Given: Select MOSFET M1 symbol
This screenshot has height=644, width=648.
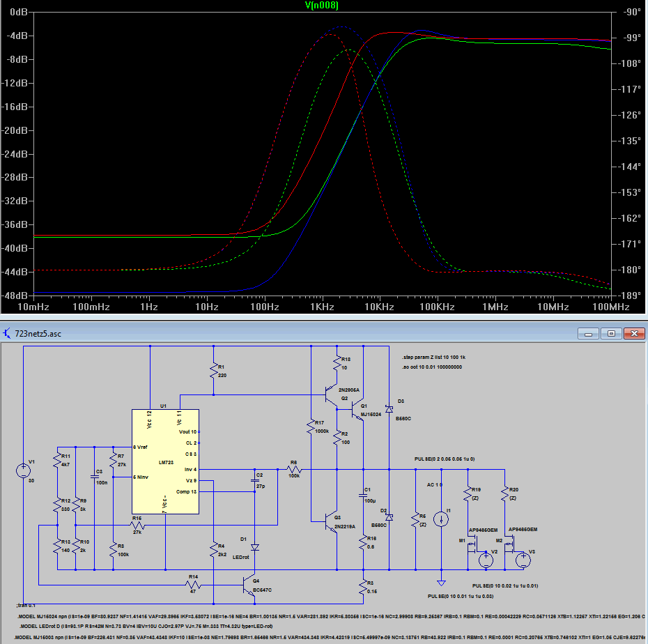Looking at the screenshot, I should tap(472, 544).
